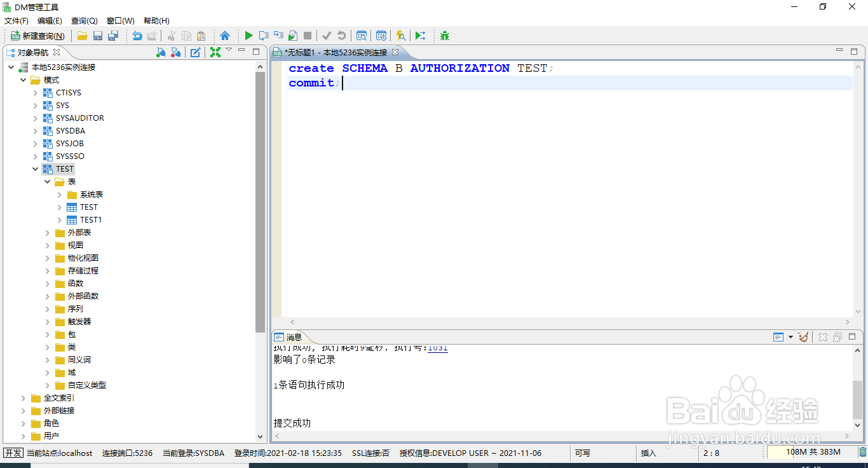Click 提交成功 text in messages
The height and width of the screenshot is (468, 868).
(292, 423)
